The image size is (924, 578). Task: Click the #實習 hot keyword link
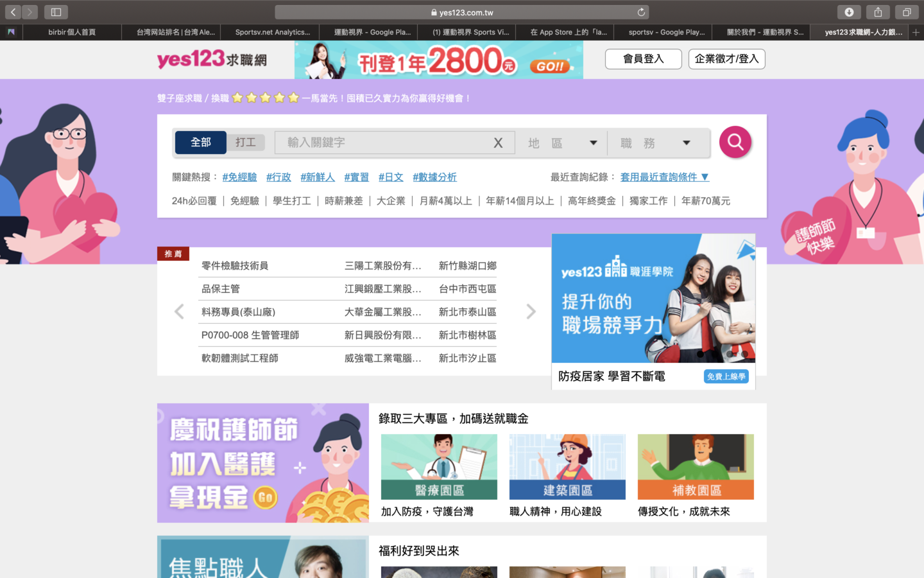click(x=356, y=177)
